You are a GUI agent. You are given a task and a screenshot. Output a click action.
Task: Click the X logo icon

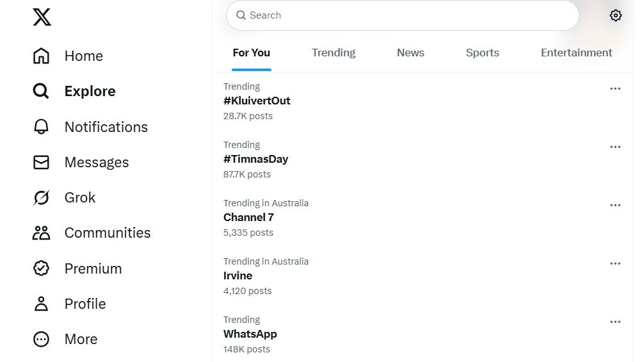tap(42, 17)
